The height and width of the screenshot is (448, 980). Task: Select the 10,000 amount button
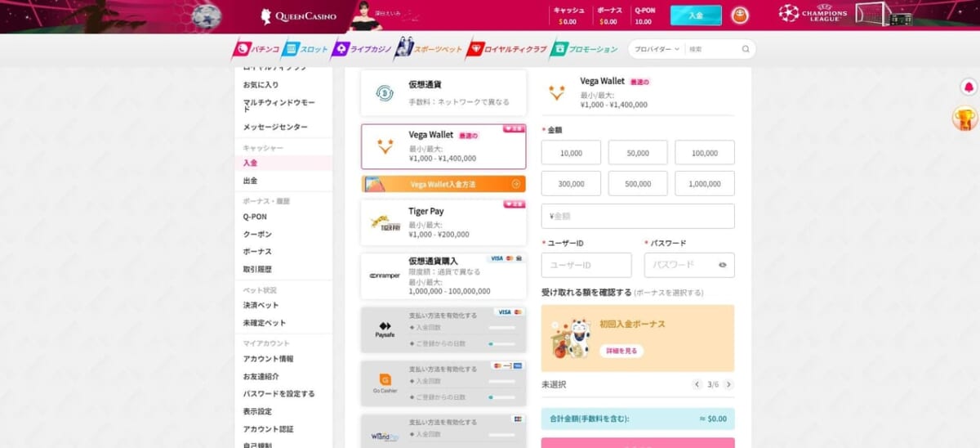click(571, 152)
